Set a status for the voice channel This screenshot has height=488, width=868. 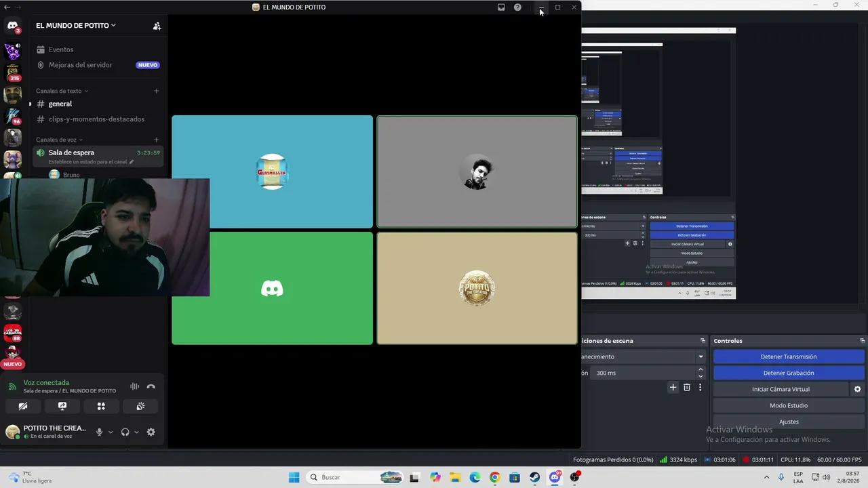[91, 162]
